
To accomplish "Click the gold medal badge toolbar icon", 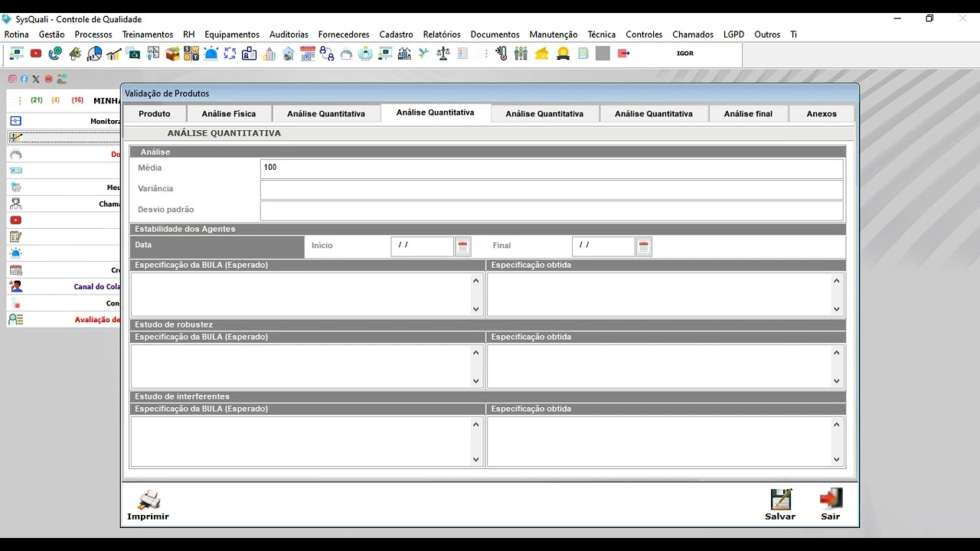I will pyautogui.click(x=563, y=54).
